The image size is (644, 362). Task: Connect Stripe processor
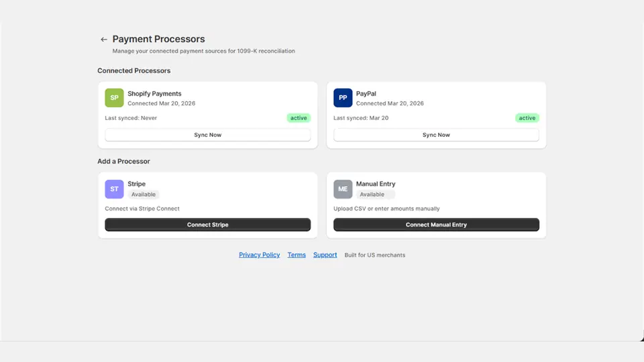click(207, 225)
